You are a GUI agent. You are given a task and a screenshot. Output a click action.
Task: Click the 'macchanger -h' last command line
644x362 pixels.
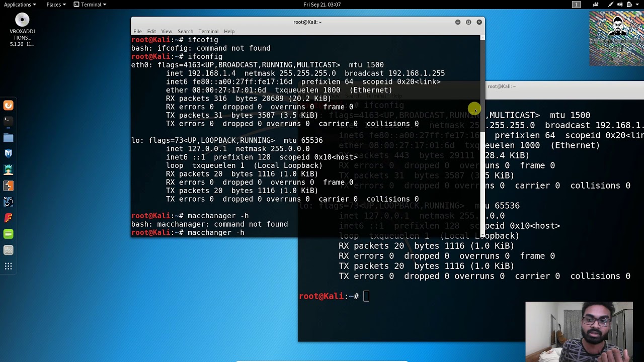pyautogui.click(x=188, y=233)
